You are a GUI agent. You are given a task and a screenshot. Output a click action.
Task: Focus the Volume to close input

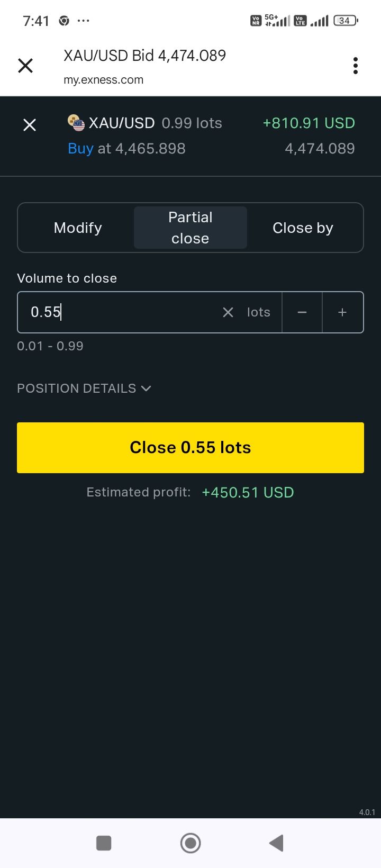coord(122,312)
